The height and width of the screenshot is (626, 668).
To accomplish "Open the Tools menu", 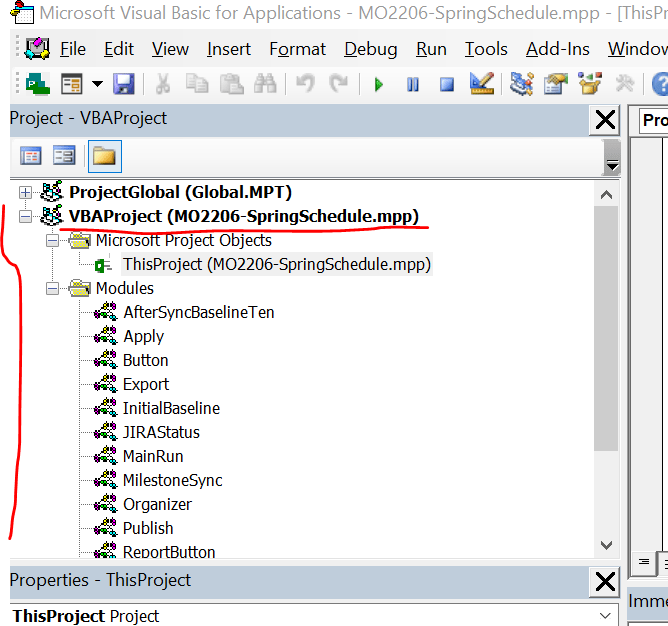I will click(x=486, y=49).
